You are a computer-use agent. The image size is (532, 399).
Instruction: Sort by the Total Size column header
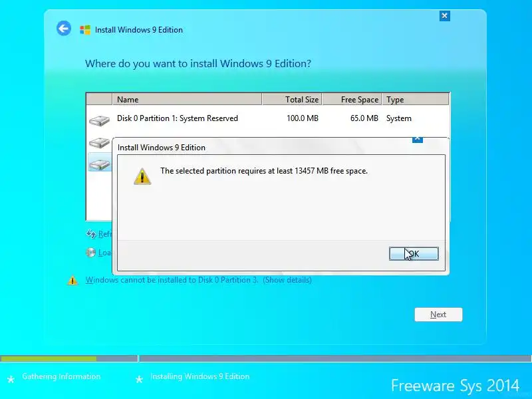[x=292, y=99]
